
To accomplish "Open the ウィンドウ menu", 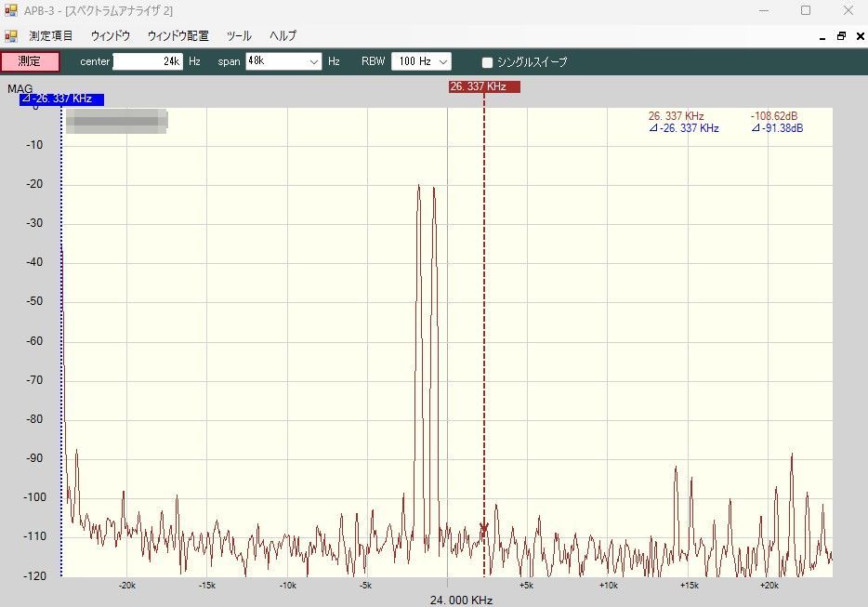I will [111, 36].
